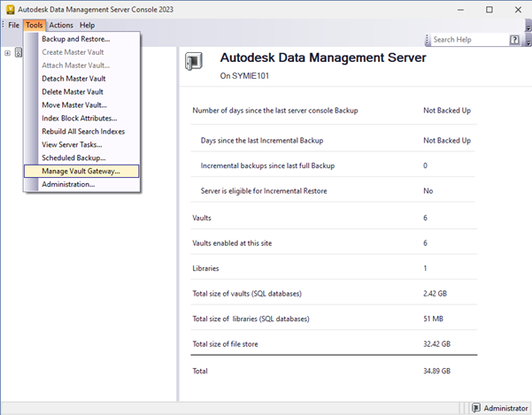Image resolution: width=532 pixels, height=415 pixels.
Task: Click Index Block Attributes menu entry
Action: [81, 119]
